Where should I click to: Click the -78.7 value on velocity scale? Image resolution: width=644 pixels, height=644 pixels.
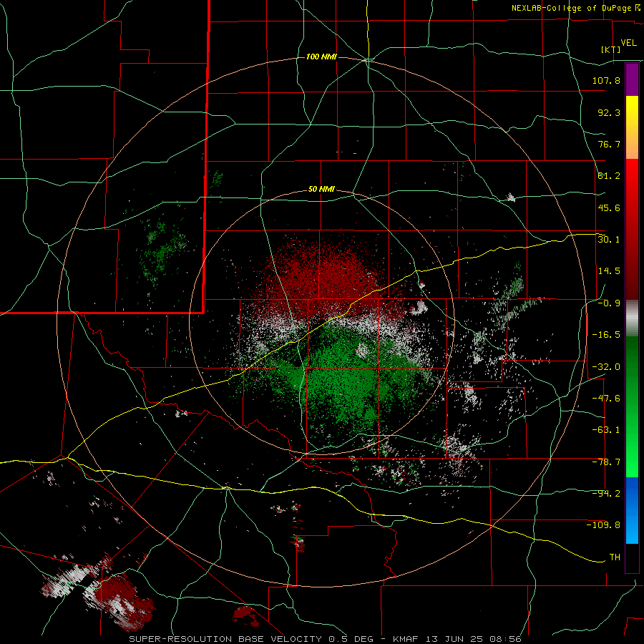pyautogui.click(x=606, y=462)
